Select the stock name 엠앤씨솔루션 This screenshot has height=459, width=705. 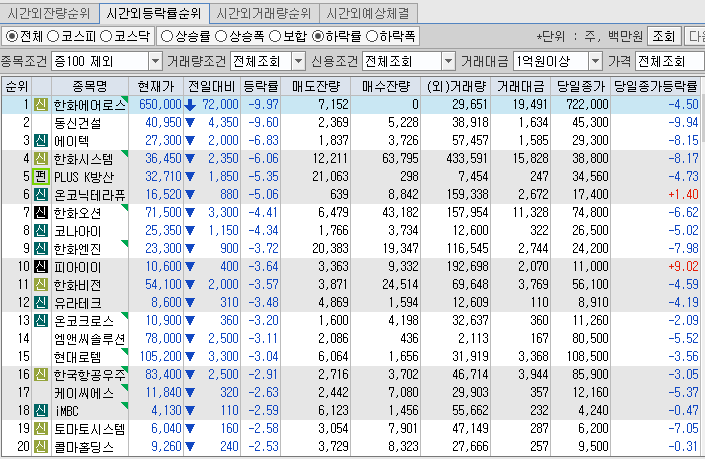[89, 339]
